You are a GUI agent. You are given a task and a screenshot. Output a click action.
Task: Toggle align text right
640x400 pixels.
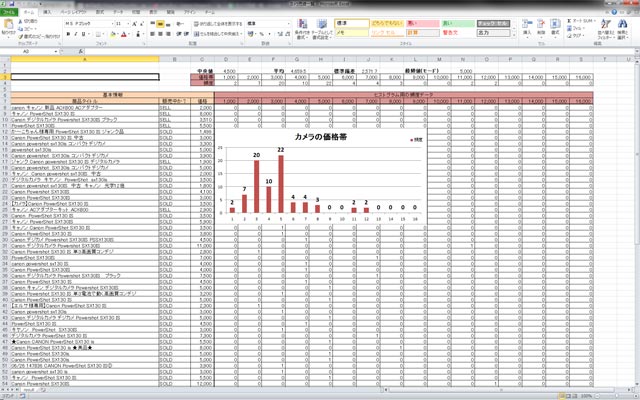pos(168,34)
